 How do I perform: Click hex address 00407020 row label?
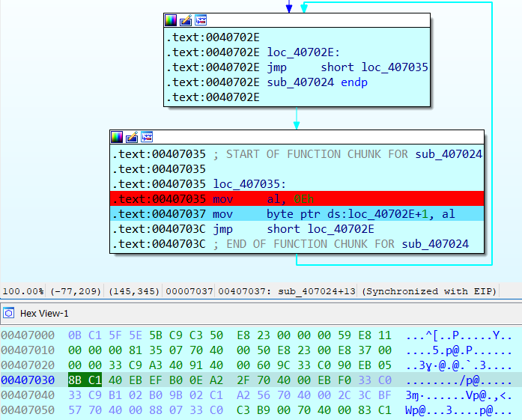click(28, 365)
